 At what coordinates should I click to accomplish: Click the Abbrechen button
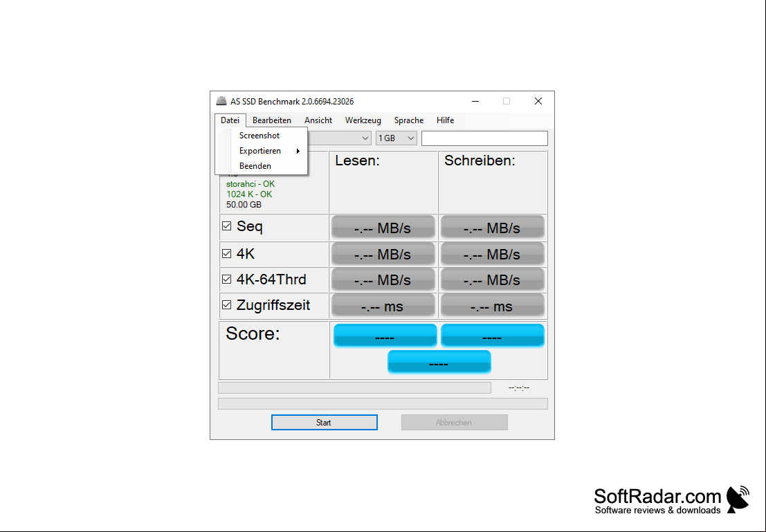point(455,423)
